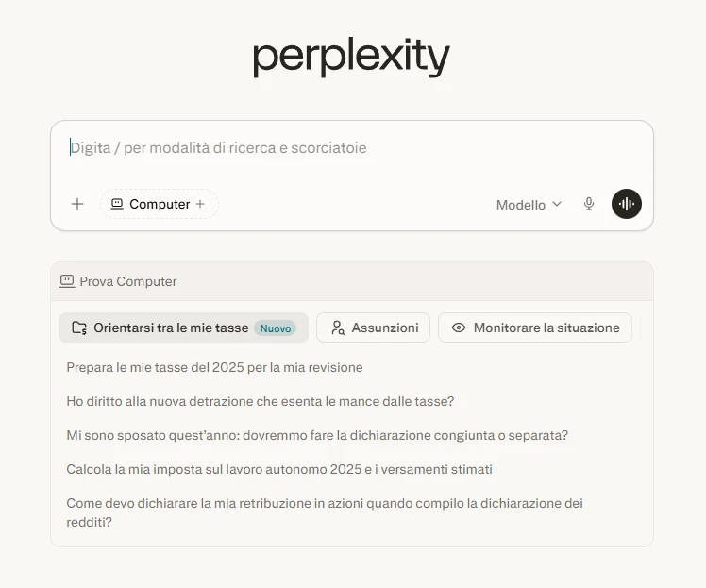Click the folder icon on Orientarsi tab

[79, 328]
